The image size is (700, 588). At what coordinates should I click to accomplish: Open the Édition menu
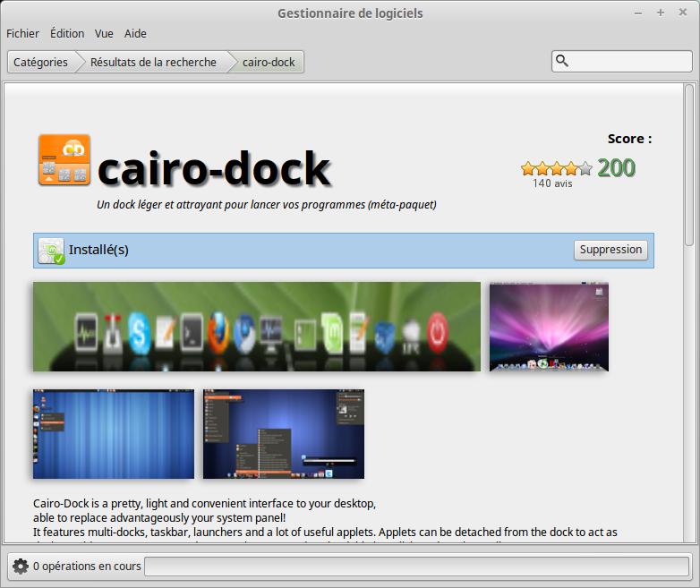point(67,34)
